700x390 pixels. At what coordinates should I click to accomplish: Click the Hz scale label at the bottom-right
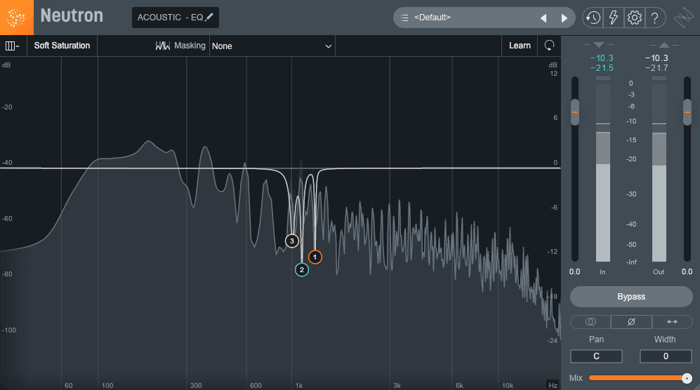553,385
